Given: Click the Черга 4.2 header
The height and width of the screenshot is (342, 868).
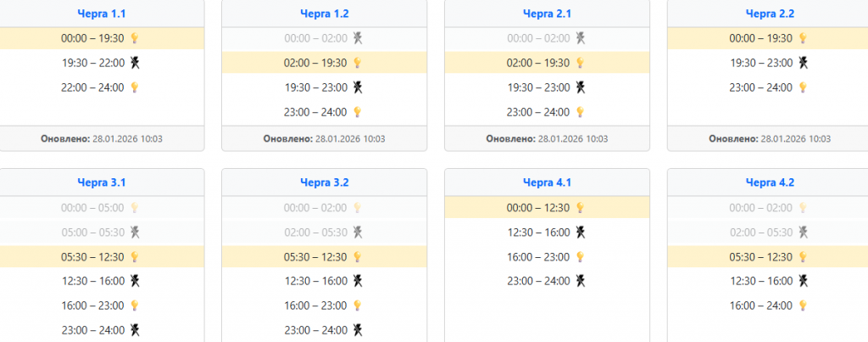Looking at the screenshot, I should click(770, 182).
